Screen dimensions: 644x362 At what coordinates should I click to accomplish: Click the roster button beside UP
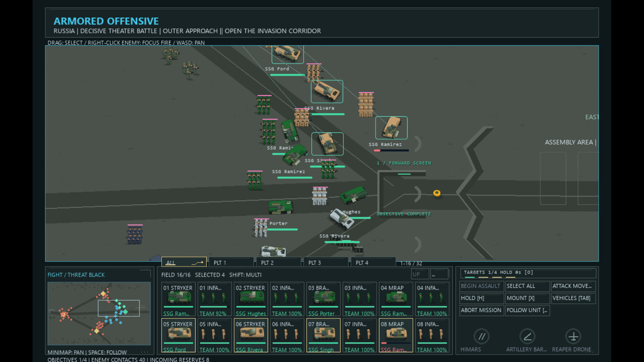(x=439, y=274)
